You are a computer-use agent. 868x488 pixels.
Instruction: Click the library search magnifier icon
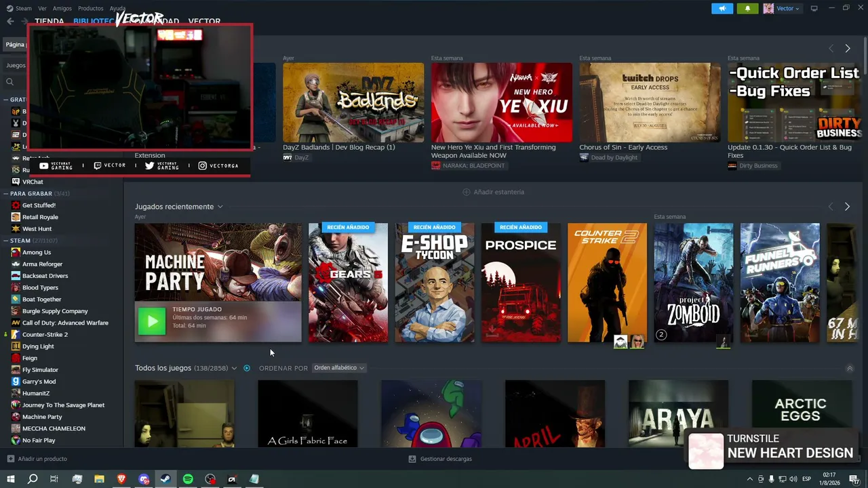tap(9, 82)
